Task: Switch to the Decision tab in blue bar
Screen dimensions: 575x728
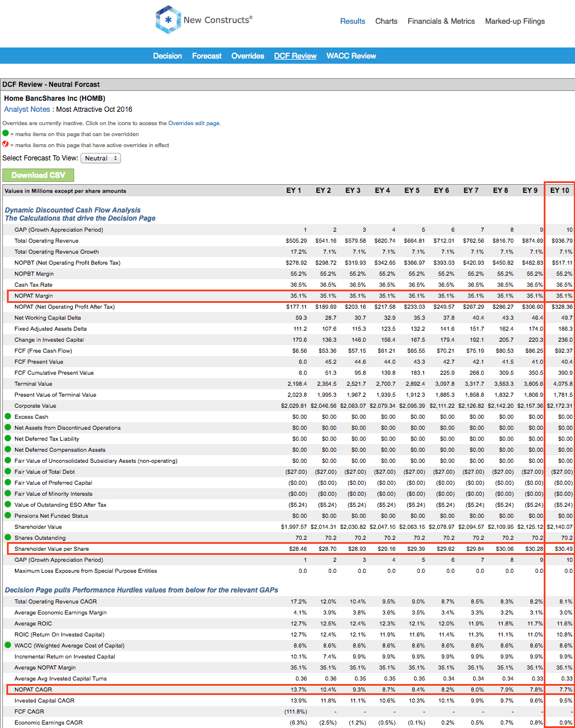Action: coord(167,56)
